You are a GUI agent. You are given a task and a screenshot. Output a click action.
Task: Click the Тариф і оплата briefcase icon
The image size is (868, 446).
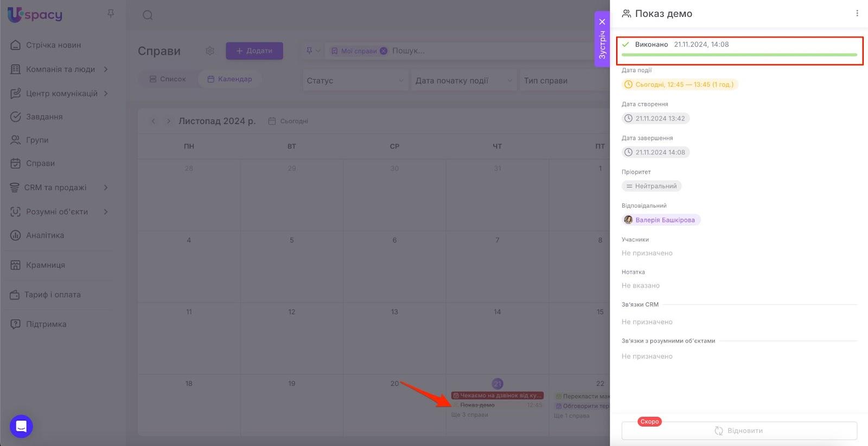point(15,295)
